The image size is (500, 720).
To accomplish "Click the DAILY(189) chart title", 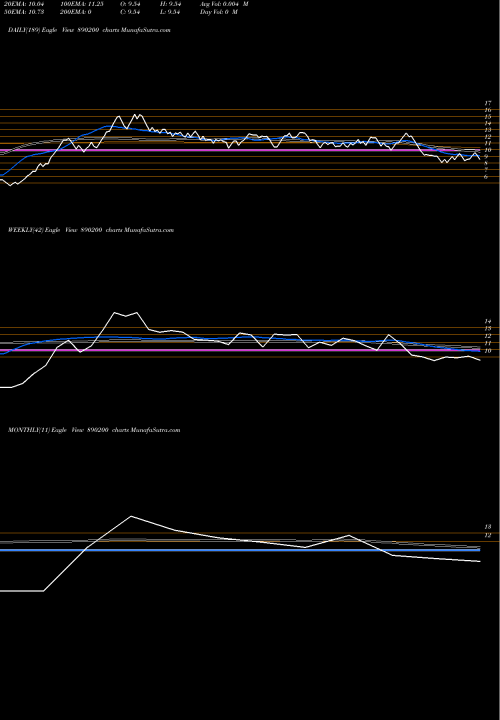I will (89, 30).
